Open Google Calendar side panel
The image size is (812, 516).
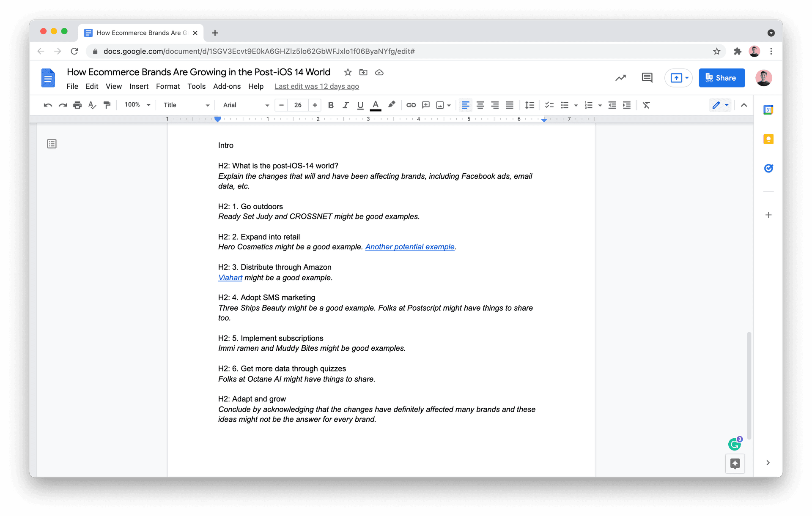tap(768, 110)
